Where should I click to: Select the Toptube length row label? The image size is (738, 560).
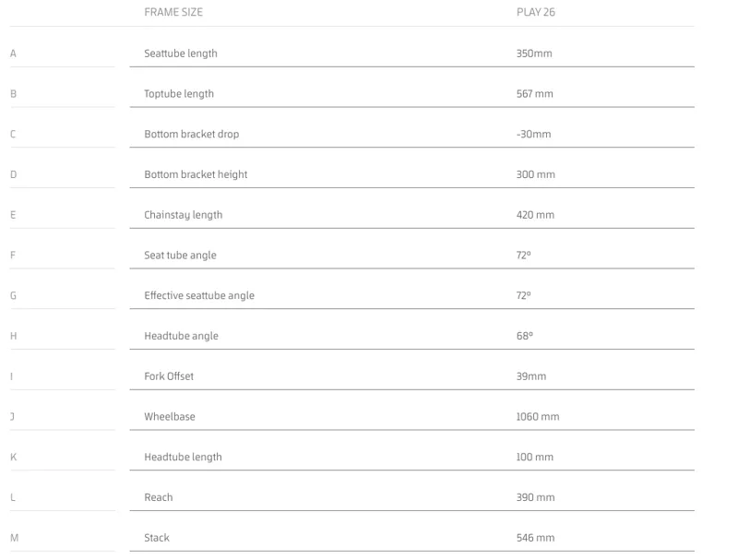[x=179, y=94]
